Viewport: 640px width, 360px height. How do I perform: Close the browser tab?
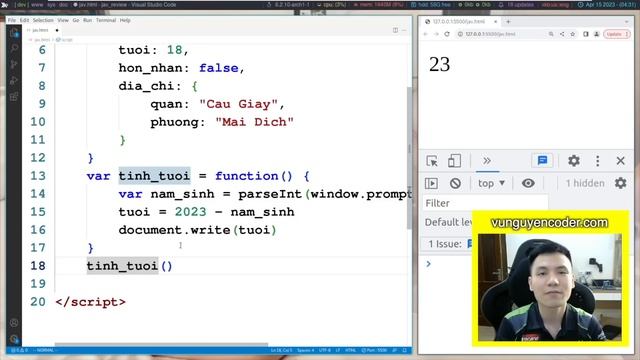(x=496, y=22)
